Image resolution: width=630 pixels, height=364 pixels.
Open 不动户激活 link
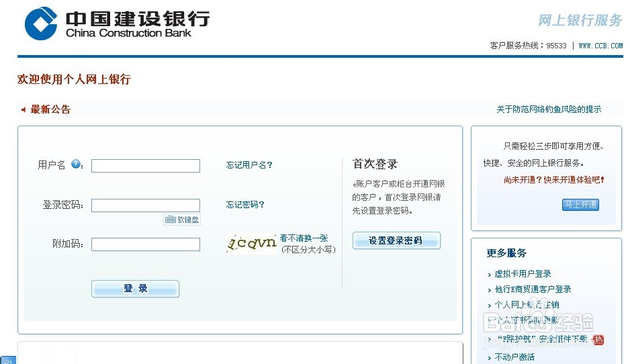[x=514, y=357]
